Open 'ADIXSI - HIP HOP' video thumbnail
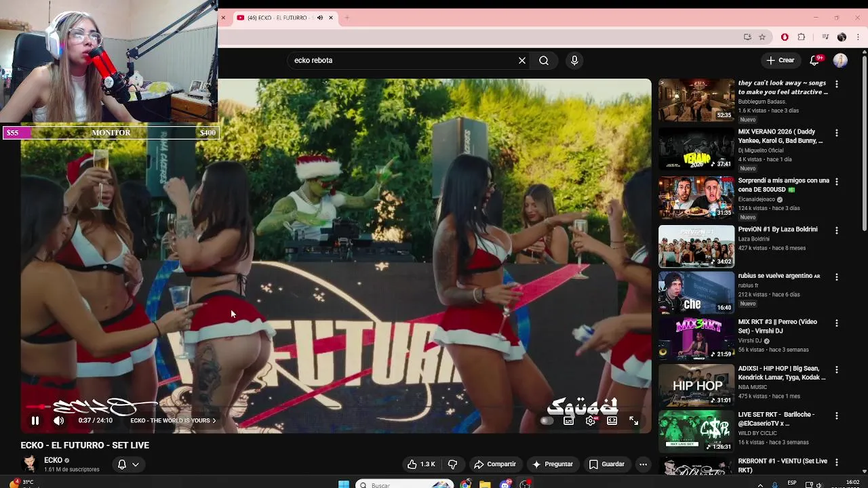The width and height of the screenshot is (868, 488). point(696,384)
